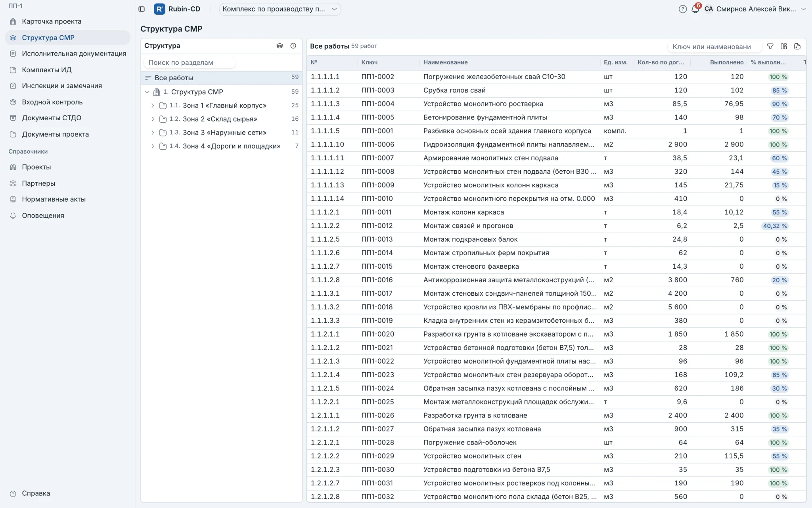Click the Входной контроль box icon

pos(13,102)
